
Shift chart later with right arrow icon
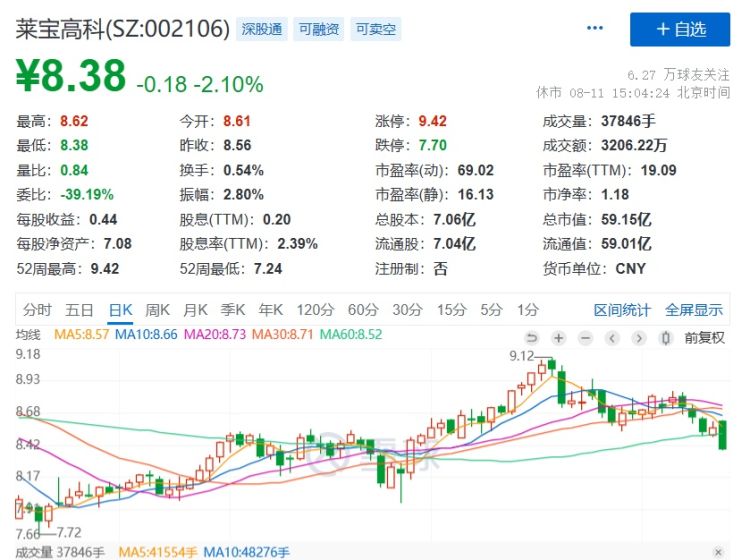639,338
